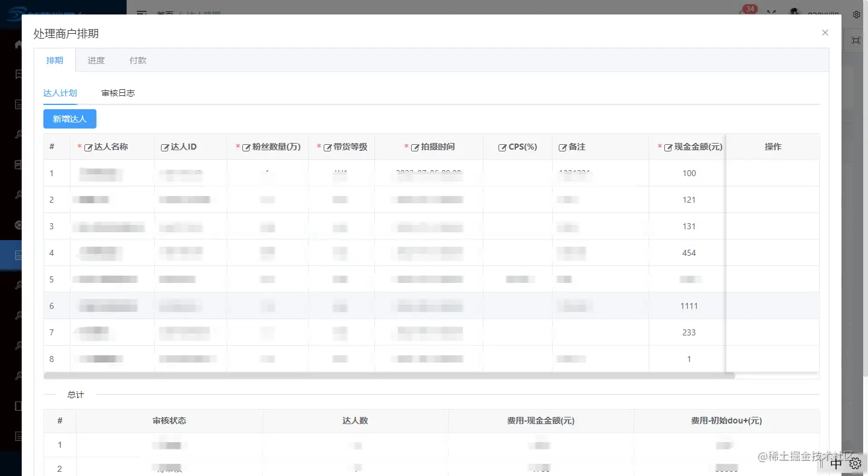
Task: Click the 费用-初始dou+(元) column header
Action: (726, 420)
